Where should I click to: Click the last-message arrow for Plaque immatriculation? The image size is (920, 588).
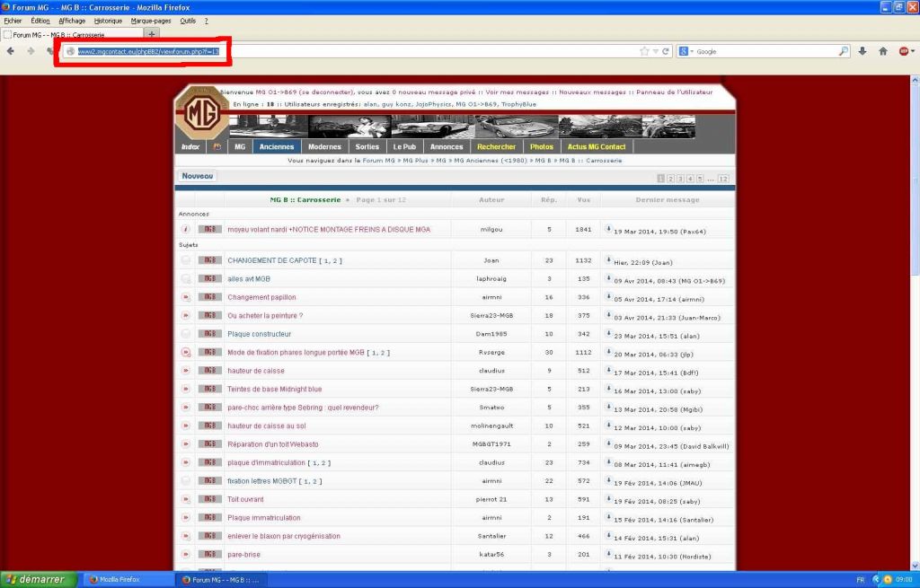point(608,516)
